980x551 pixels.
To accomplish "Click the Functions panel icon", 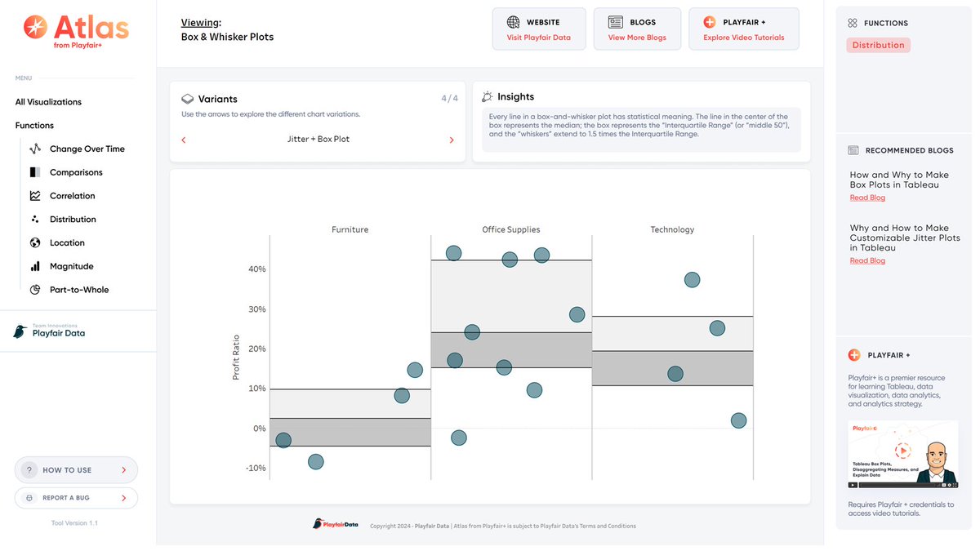I will point(853,23).
